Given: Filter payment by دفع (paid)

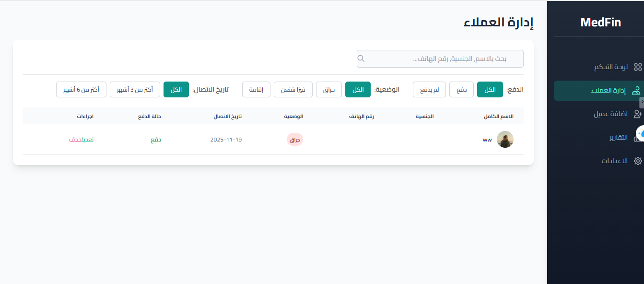Looking at the screenshot, I should (461, 90).
